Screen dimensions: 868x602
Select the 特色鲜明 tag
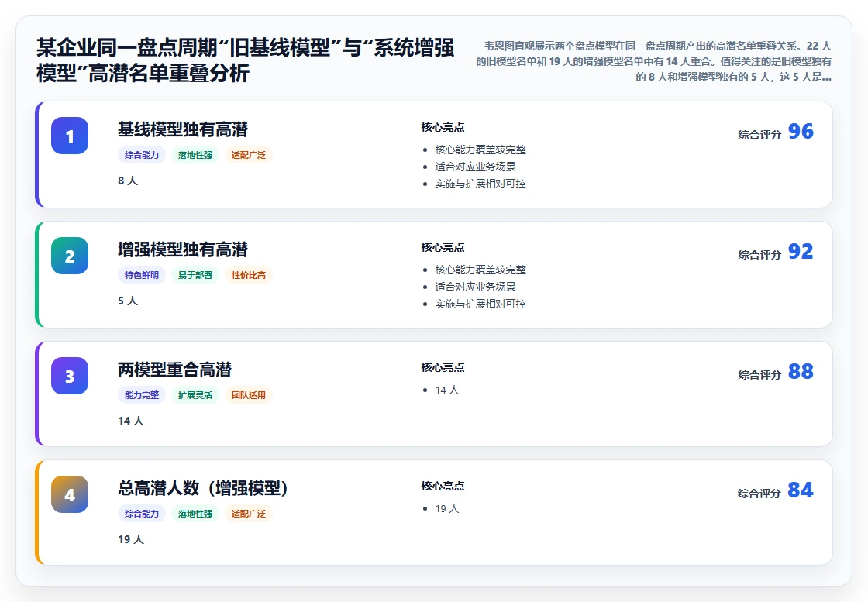pos(142,275)
